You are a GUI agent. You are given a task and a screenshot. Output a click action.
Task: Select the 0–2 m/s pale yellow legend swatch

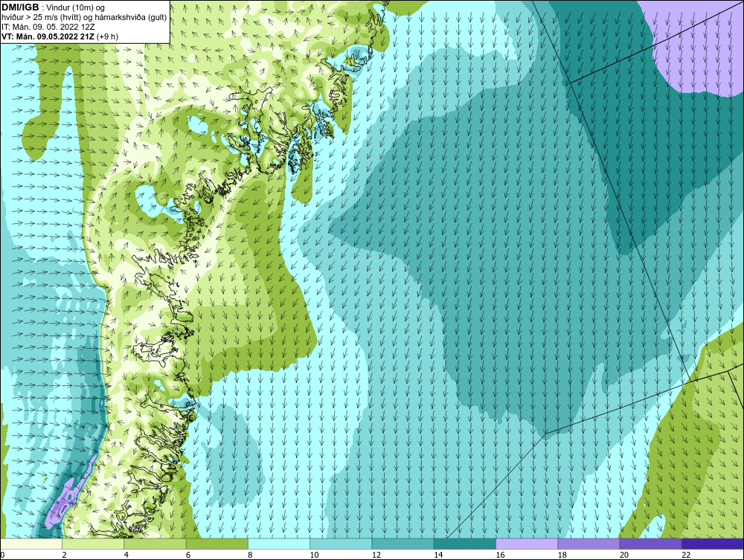[31, 544]
